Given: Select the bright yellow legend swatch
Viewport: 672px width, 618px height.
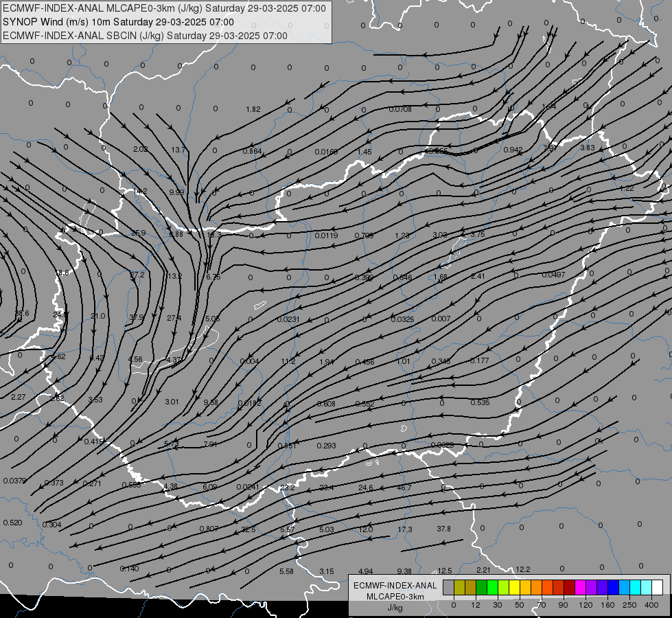Looking at the screenshot, I should click(514, 588).
